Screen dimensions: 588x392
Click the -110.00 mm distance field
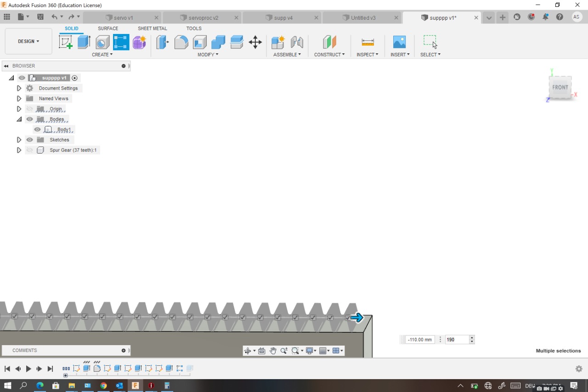pos(419,340)
